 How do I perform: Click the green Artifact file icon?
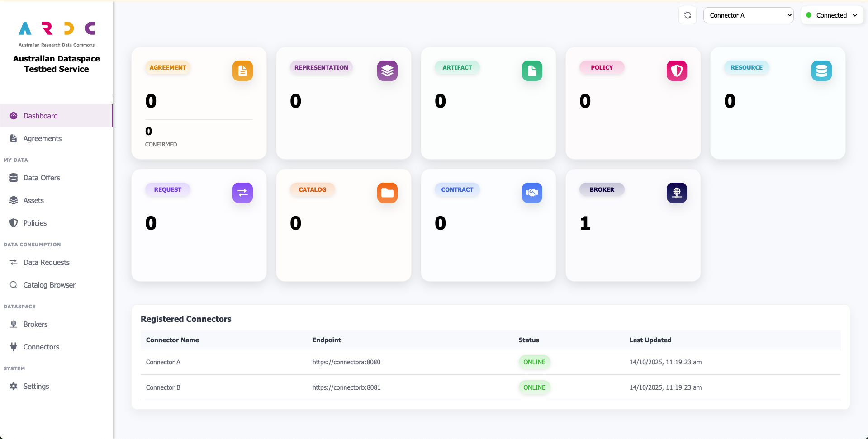pos(532,71)
